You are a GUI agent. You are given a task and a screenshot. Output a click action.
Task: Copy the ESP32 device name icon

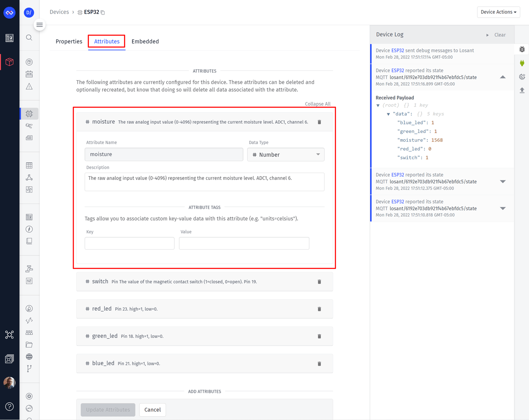(103, 12)
